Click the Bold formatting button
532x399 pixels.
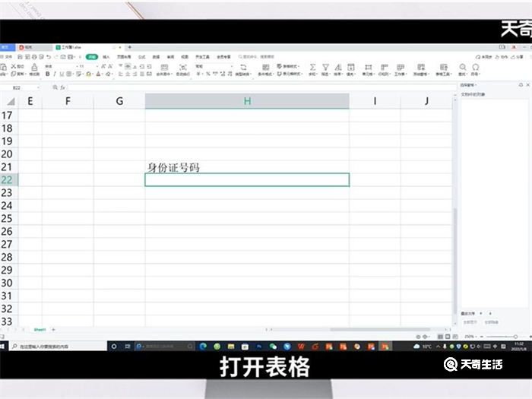48,74
